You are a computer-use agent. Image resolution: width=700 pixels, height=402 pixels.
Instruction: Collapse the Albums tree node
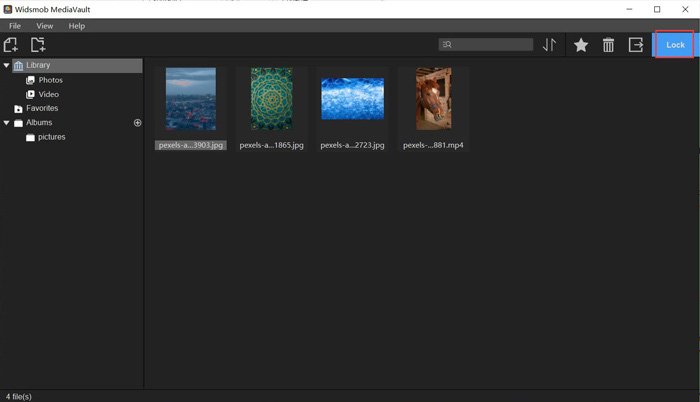(x=6, y=122)
